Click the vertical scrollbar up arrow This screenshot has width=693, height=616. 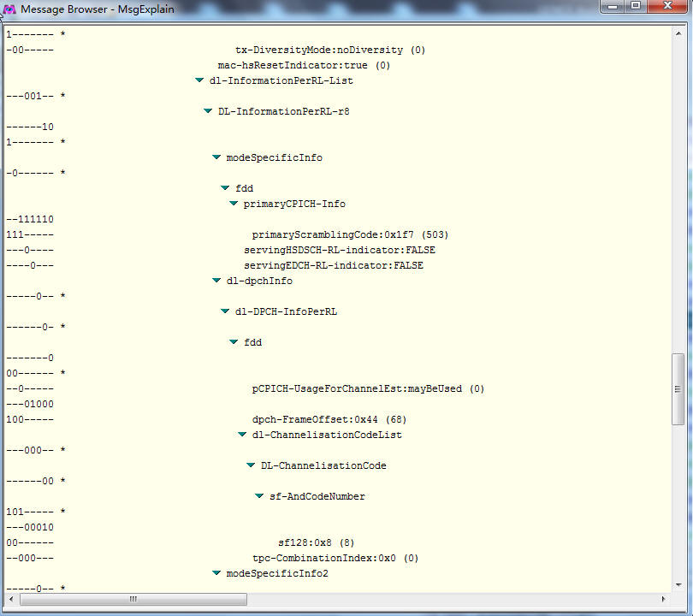click(678, 33)
